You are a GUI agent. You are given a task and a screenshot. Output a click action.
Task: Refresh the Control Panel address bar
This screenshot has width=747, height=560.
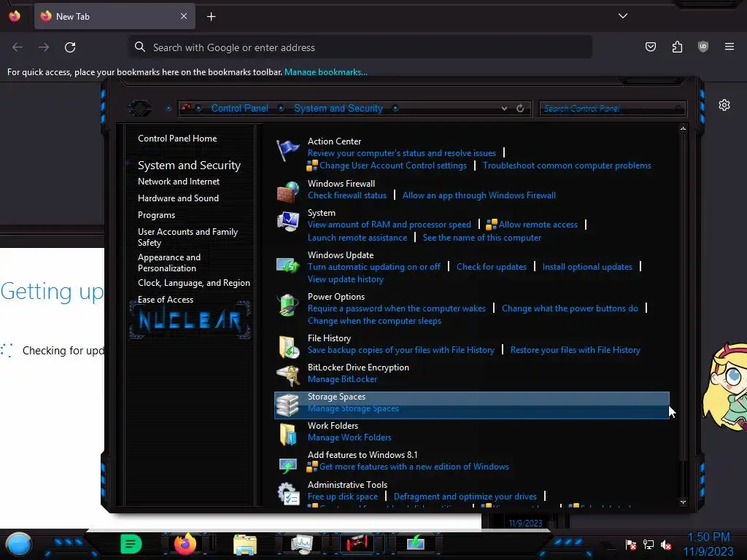click(520, 109)
